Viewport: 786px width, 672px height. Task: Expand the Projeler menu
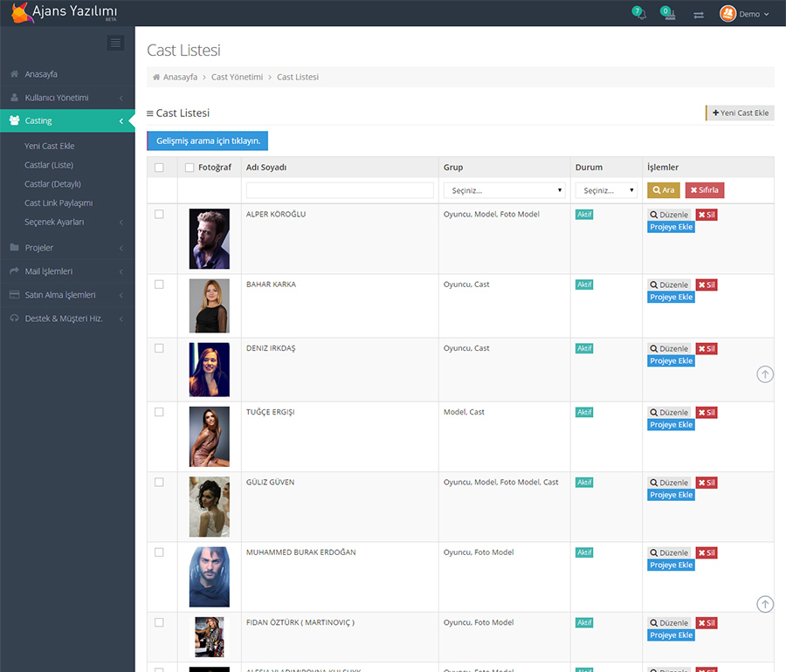tap(121, 248)
